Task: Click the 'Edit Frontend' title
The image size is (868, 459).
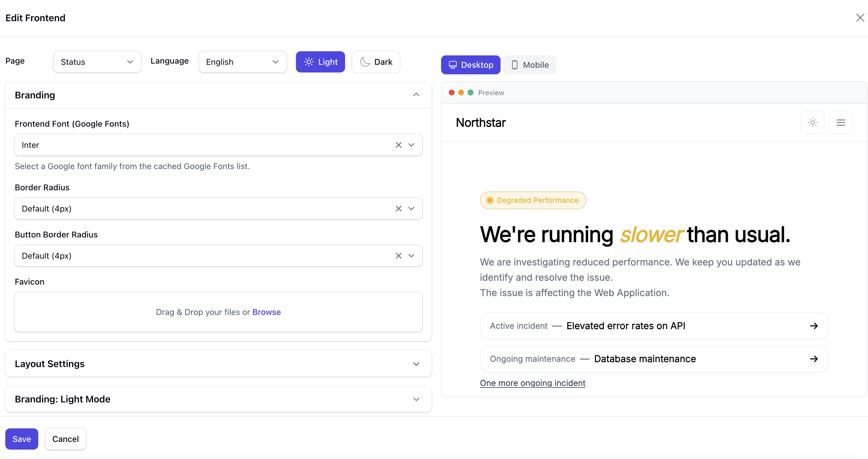Action: click(x=35, y=18)
